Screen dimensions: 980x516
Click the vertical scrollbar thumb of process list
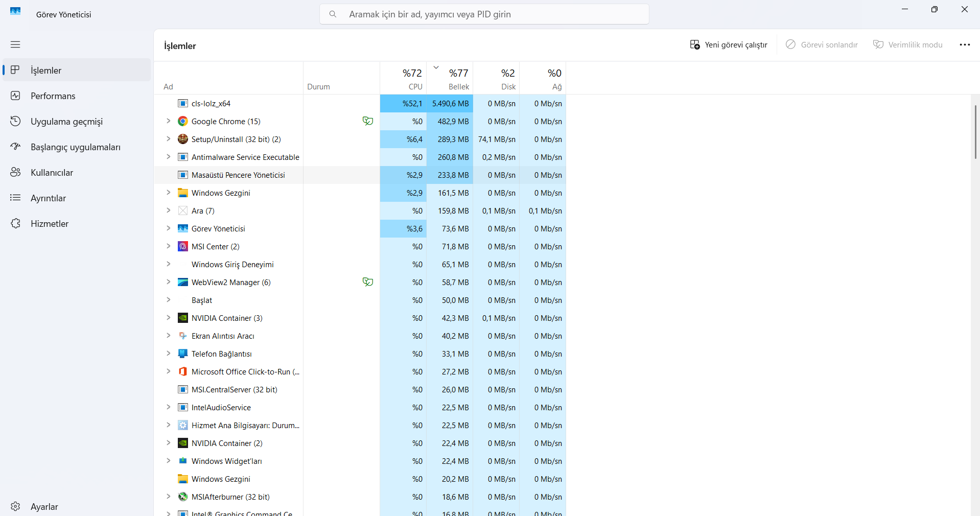point(975,132)
